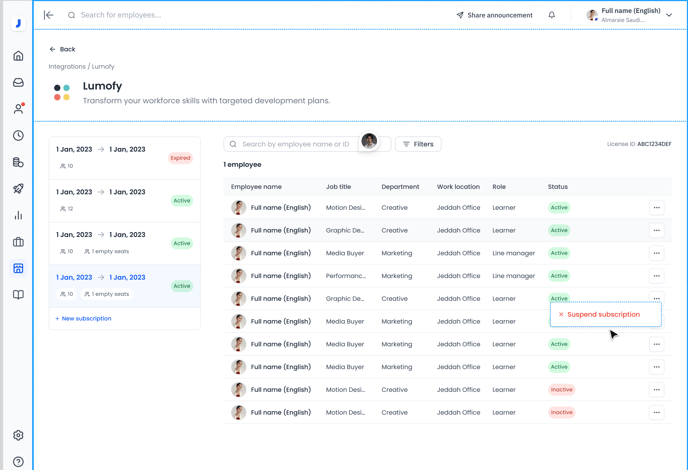Open the help question mark icon
The height and width of the screenshot is (470, 688).
(18, 461)
